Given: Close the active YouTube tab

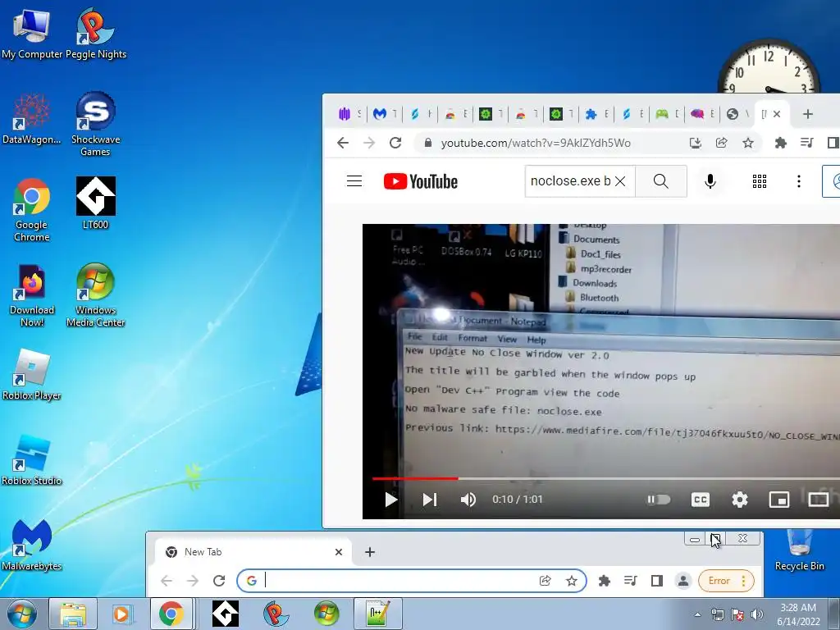Looking at the screenshot, I should click(x=777, y=113).
